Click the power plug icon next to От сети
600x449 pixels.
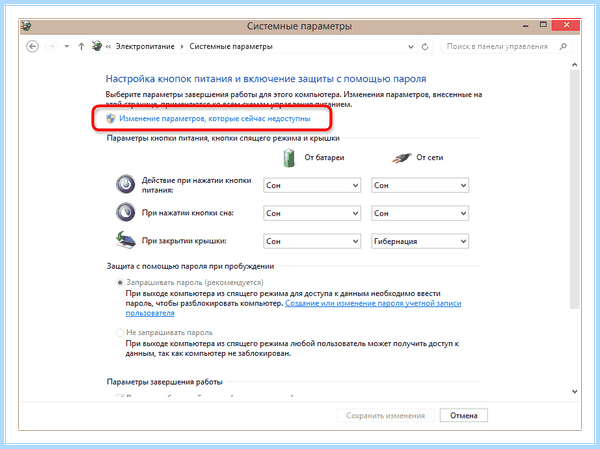401,158
